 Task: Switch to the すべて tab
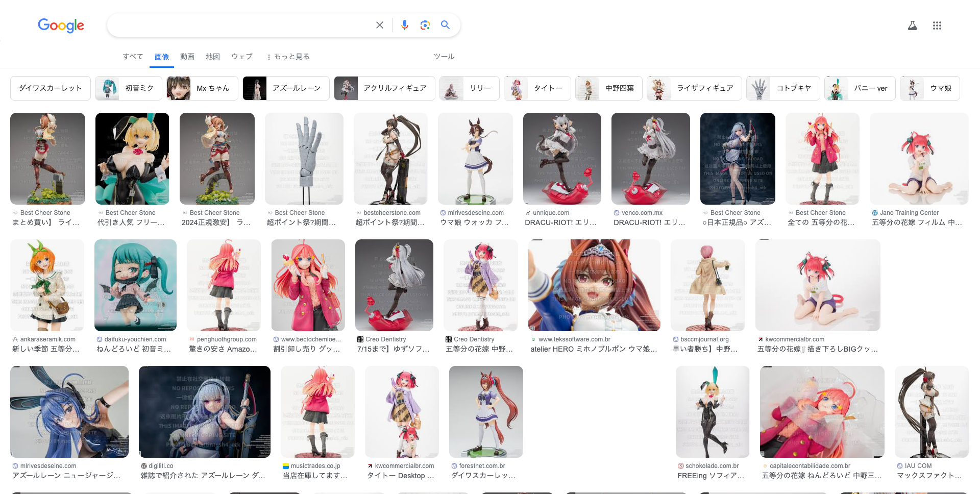(133, 57)
